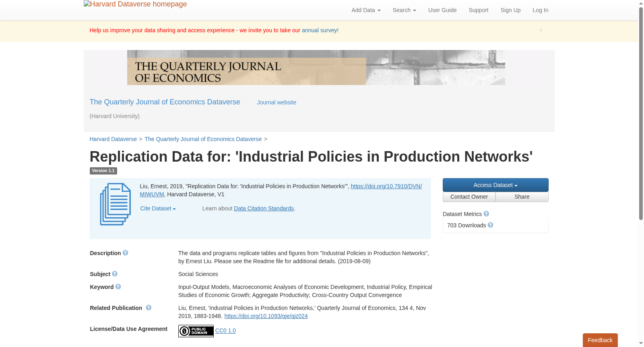Show help tooltip for Description field
This screenshot has height=347, width=644.
tap(125, 253)
